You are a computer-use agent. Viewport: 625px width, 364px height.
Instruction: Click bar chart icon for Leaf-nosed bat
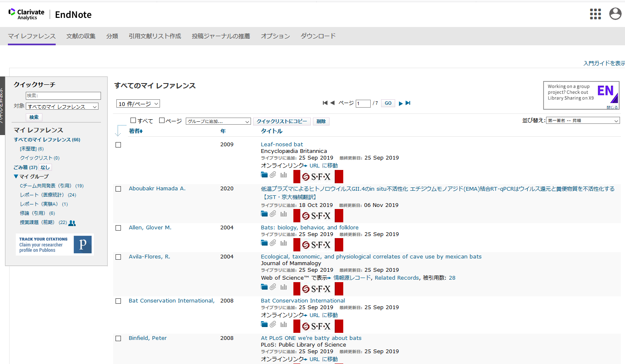pos(283,175)
